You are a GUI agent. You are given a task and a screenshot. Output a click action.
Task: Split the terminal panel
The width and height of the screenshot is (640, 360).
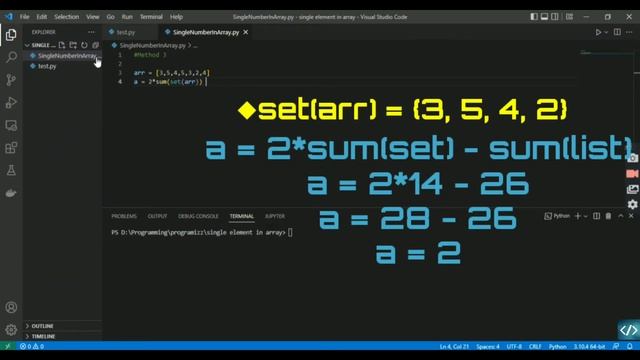[596, 216]
